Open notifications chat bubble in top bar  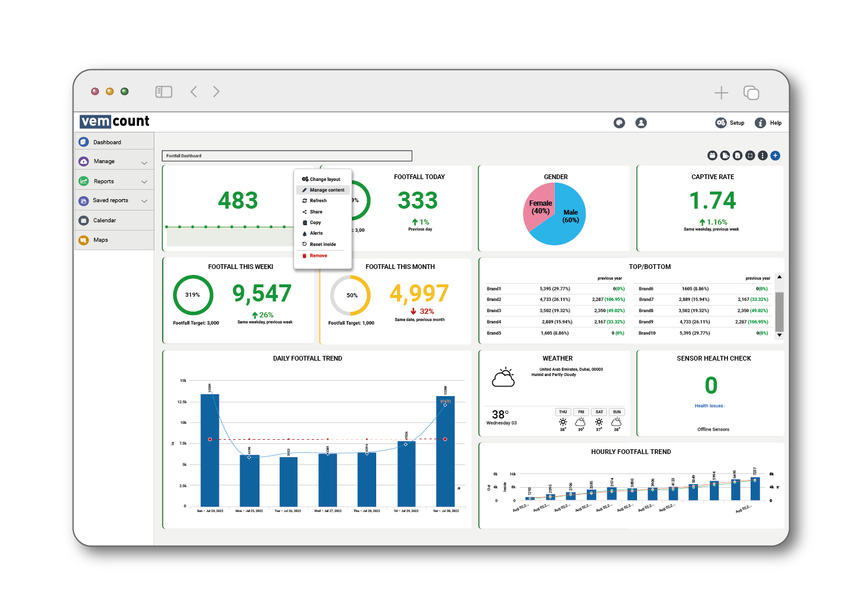619,123
